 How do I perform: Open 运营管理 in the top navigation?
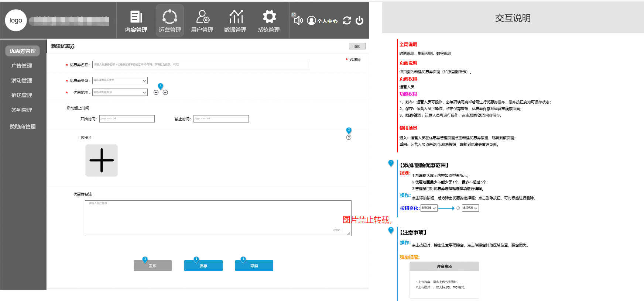tap(170, 21)
